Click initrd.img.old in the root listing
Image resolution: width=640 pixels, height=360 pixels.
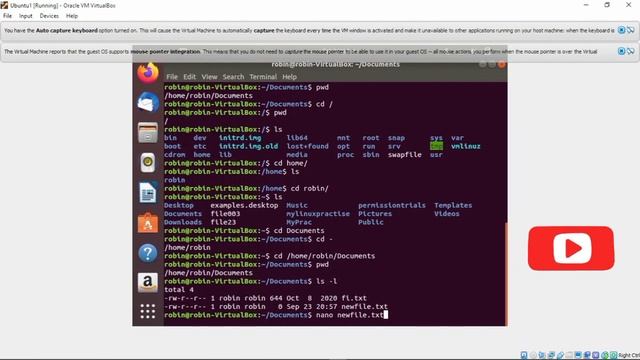[249, 146]
